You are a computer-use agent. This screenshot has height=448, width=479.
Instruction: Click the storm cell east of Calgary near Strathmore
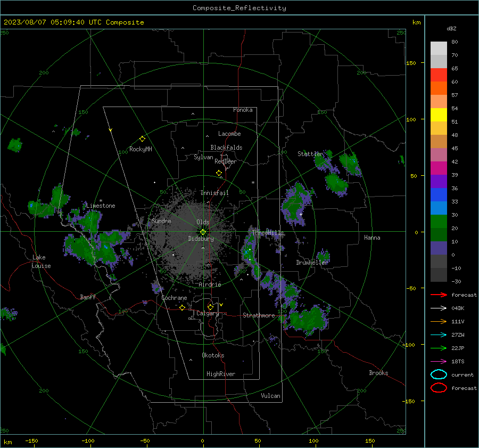point(308,319)
